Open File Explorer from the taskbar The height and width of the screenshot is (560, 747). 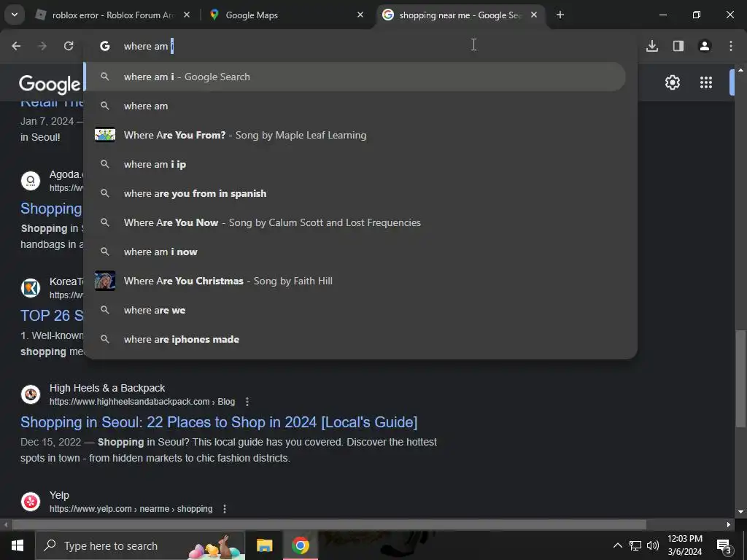264,545
